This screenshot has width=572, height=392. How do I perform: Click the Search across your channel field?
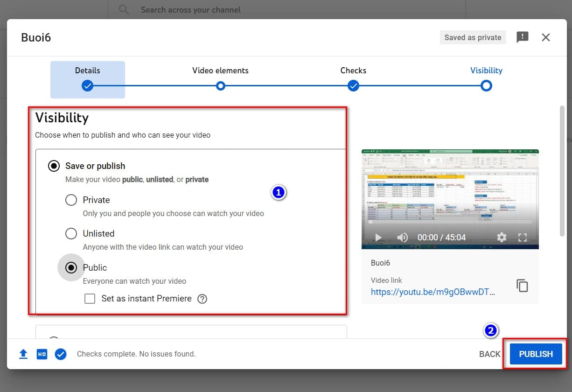[287, 10]
